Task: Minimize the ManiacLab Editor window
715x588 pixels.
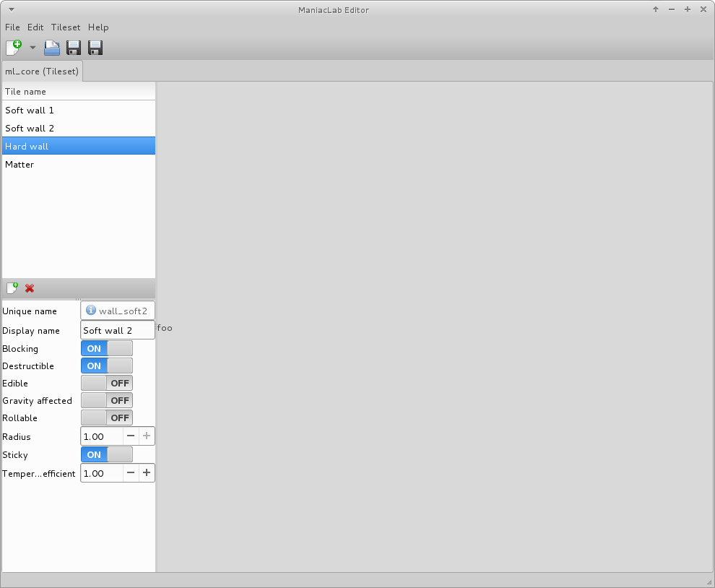Action: (671, 9)
